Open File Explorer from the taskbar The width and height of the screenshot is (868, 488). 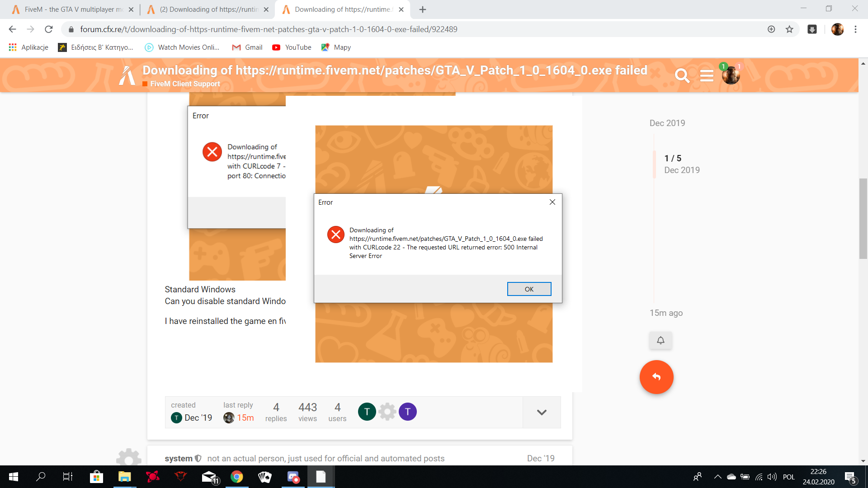coord(124,477)
